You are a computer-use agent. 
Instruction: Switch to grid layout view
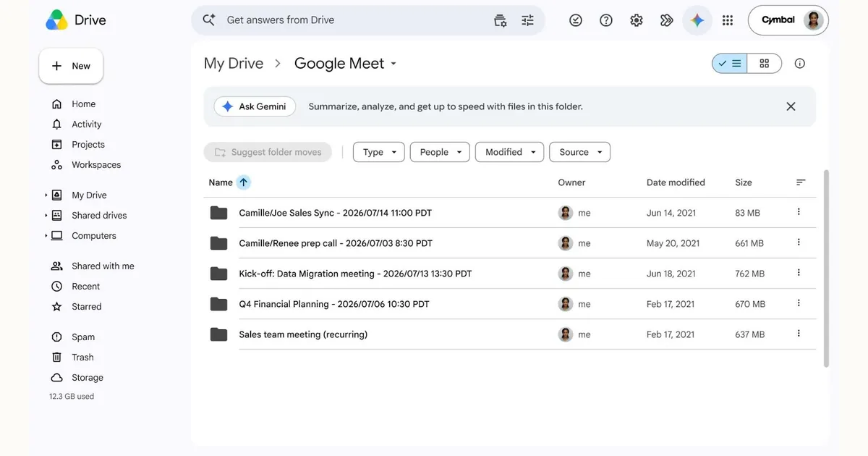[765, 64]
